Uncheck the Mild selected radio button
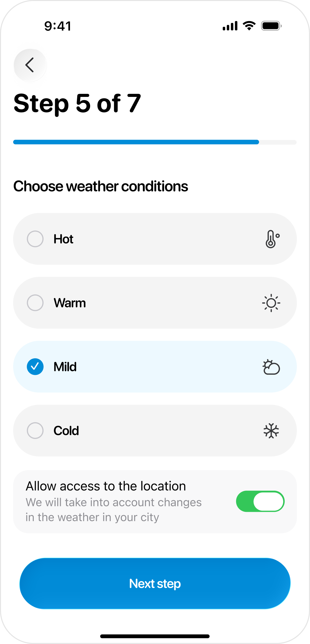 [x=35, y=367]
